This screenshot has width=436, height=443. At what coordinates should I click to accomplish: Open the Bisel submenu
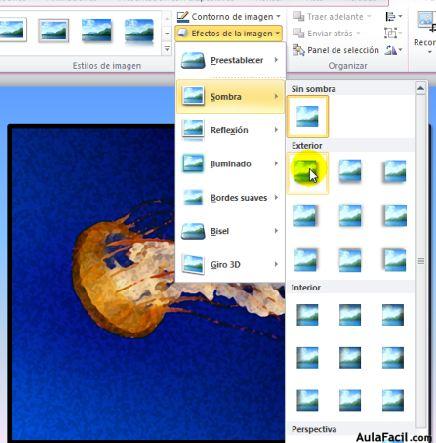(230, 231)
